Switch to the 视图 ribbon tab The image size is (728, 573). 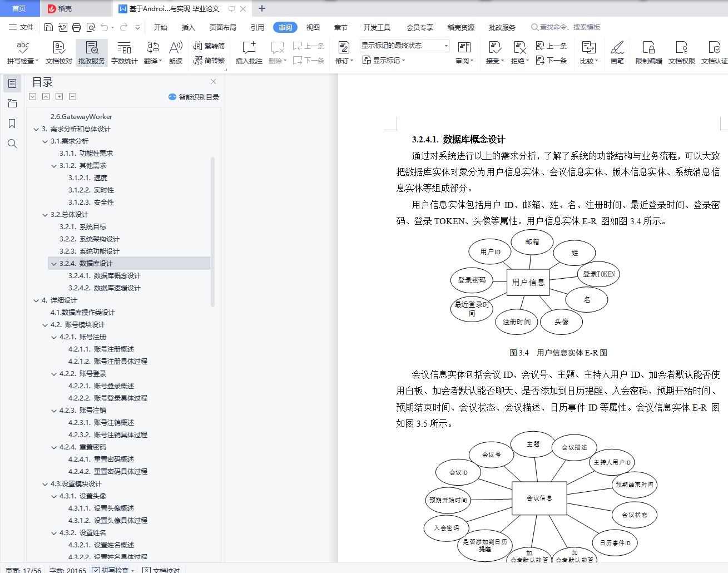pyautogui.click(x=313, y=27)
